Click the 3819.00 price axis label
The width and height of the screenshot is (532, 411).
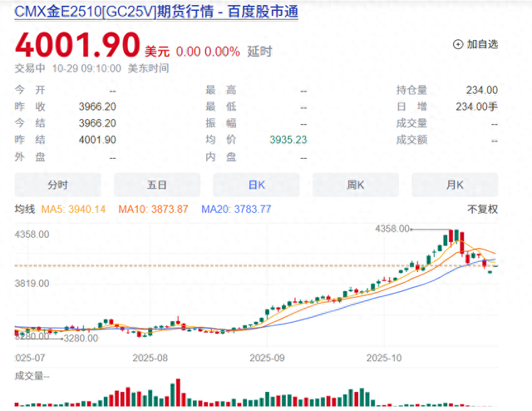[x=32, y=283]
